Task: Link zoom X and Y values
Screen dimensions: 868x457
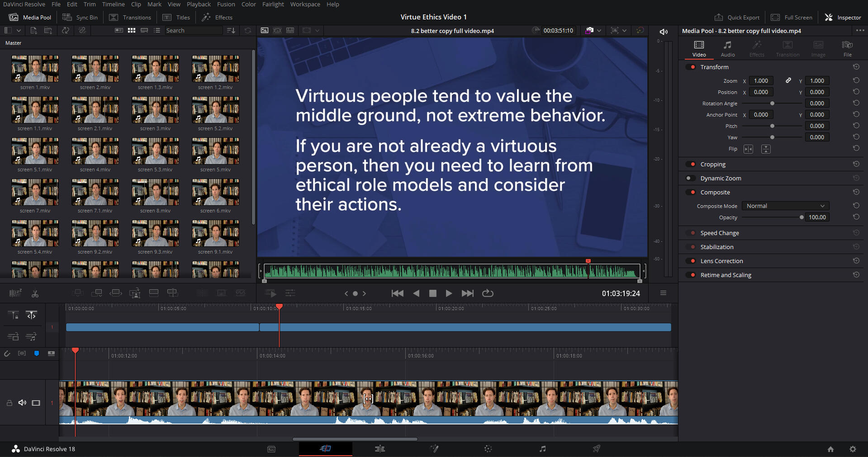Action: click(x=788, y=80)
